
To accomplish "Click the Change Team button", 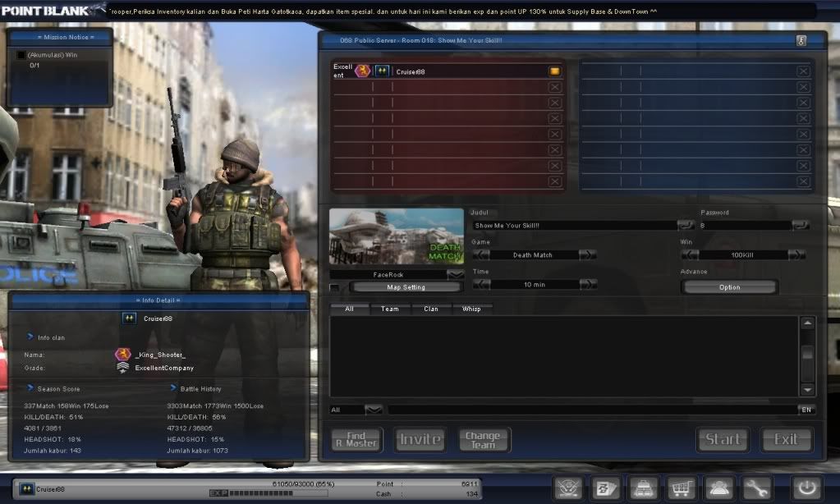I will [483, 440].
